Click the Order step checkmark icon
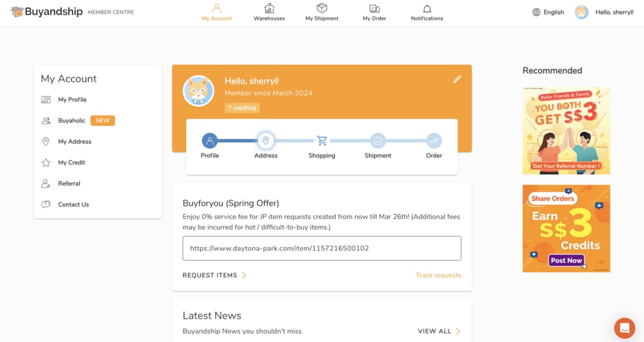 (x=434, y=141)
